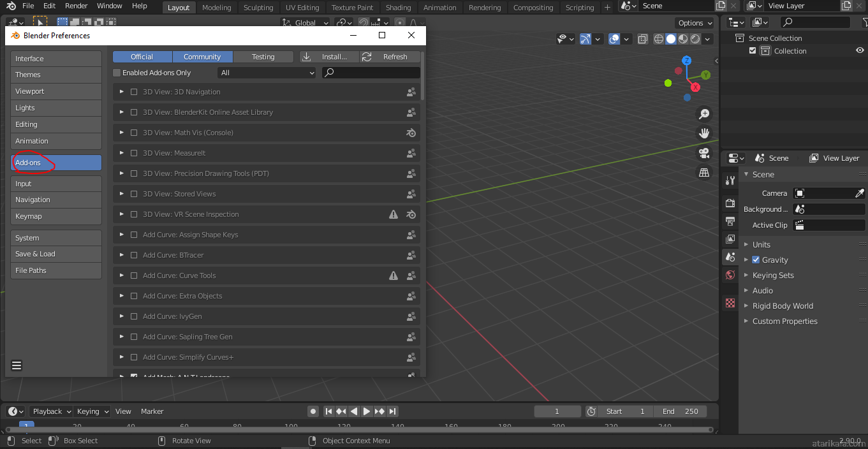
Task: Toggle the Community add-ons filter
Action: coord(203,57)
